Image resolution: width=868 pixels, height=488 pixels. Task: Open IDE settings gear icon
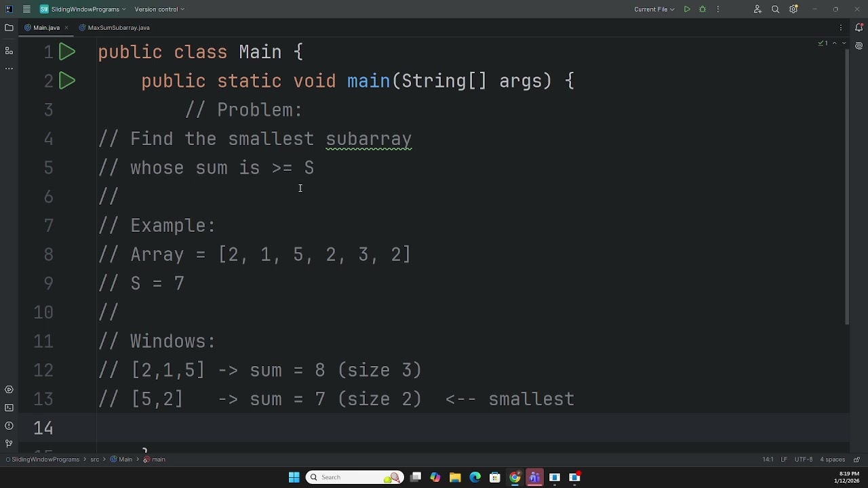click(x=793, y=9)
